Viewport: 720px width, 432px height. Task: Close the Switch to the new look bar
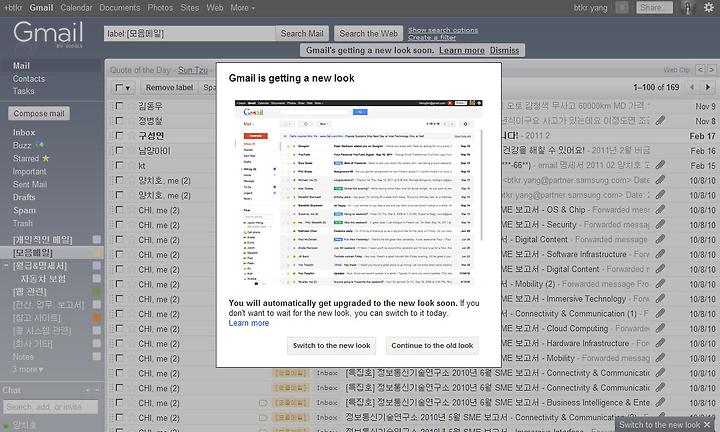(x=707, y=425)
